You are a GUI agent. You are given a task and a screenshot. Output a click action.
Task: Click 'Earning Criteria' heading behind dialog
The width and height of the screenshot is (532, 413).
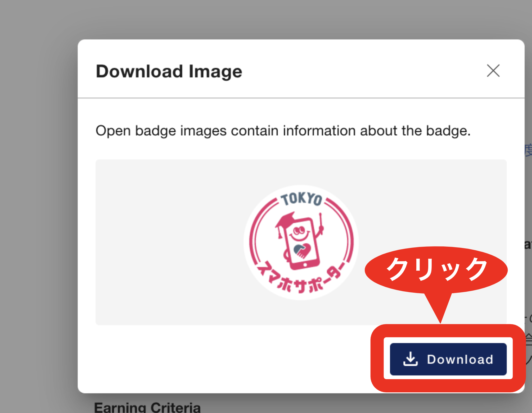point(147,407)
